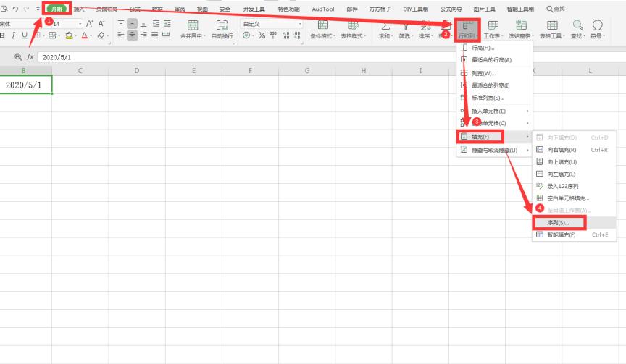Expand the quick access toolbar customize arrow
Image resolution: width=626 pixels, height=364 pixels.
38,9
